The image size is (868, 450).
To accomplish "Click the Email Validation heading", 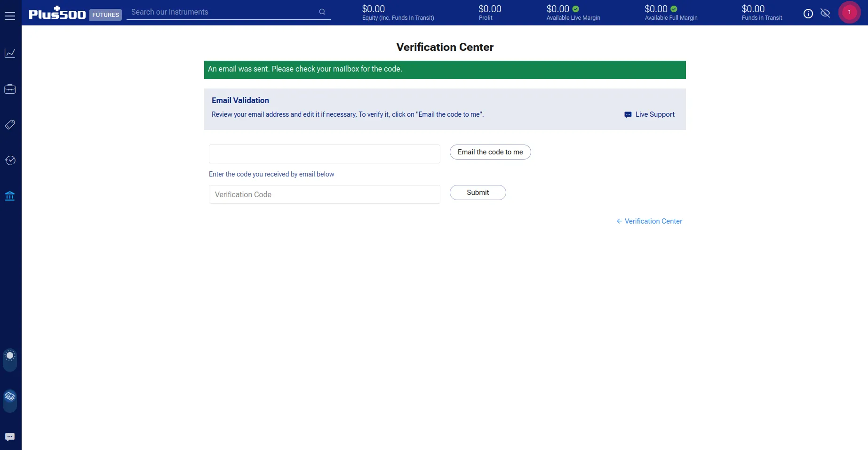I will coord(240,100).
